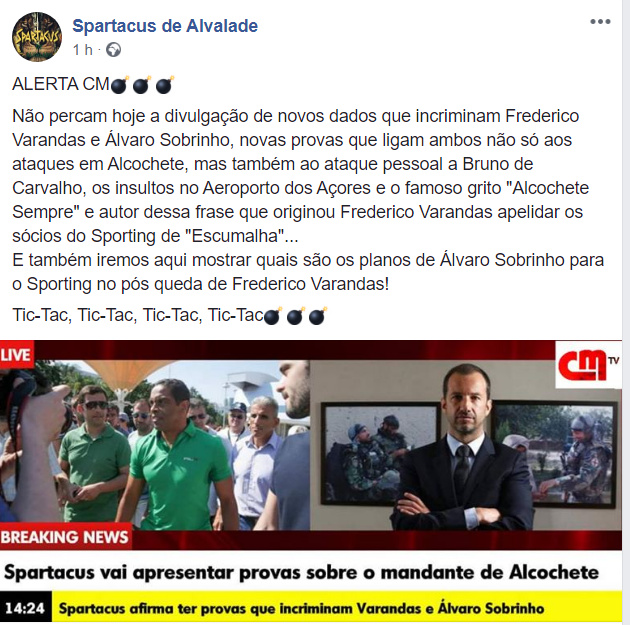Click headline about mandante de Alcochete

pyautogui.click(x=301, y=572)
